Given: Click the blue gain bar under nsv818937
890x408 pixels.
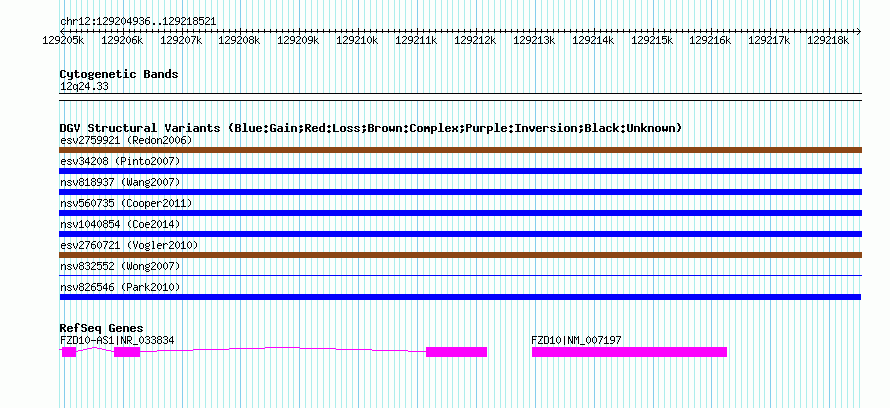Looking at the screenshot, I should pyautogui.click(x=460, y=192).
